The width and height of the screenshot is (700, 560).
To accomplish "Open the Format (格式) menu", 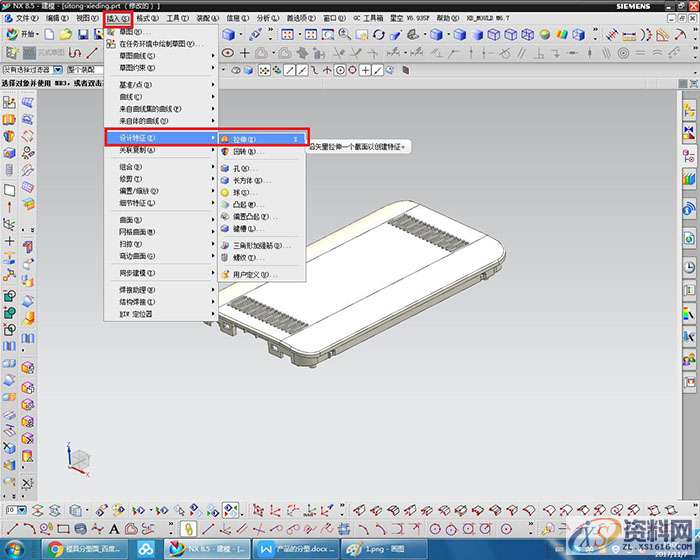I will click(x=148, y=18).
